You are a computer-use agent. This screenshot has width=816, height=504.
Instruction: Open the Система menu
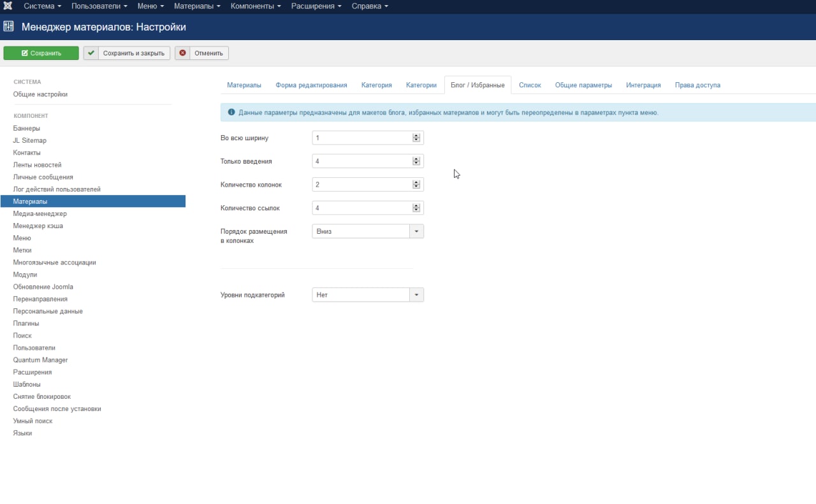(42, 6)
